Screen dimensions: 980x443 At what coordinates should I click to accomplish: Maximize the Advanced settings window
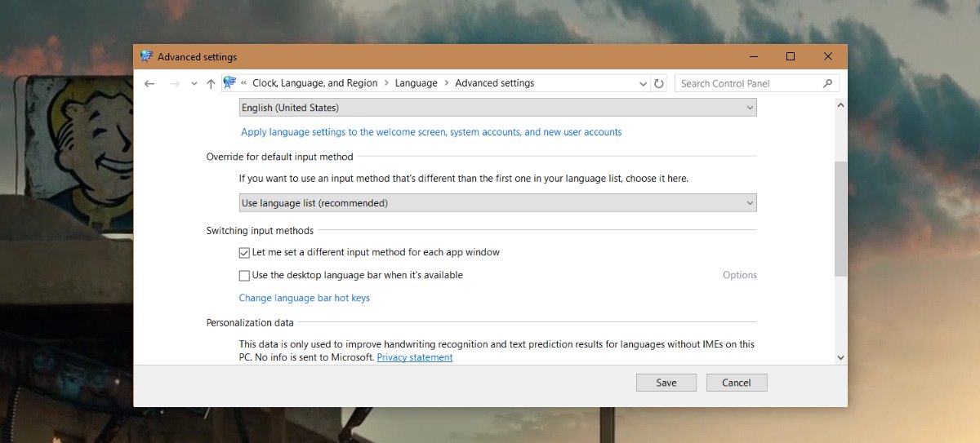point(791,57)
